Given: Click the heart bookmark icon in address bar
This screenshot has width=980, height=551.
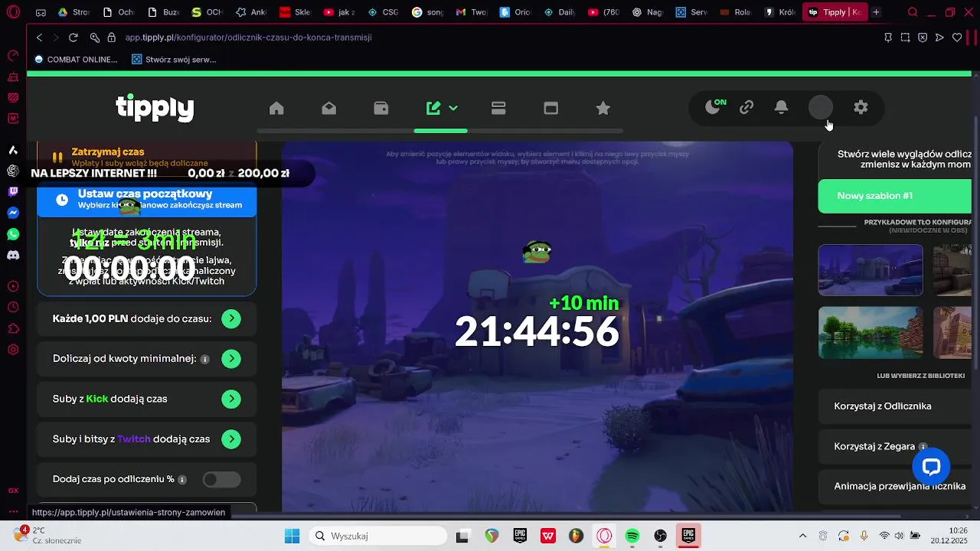Looking at the screenshot, I should [957, 37].
